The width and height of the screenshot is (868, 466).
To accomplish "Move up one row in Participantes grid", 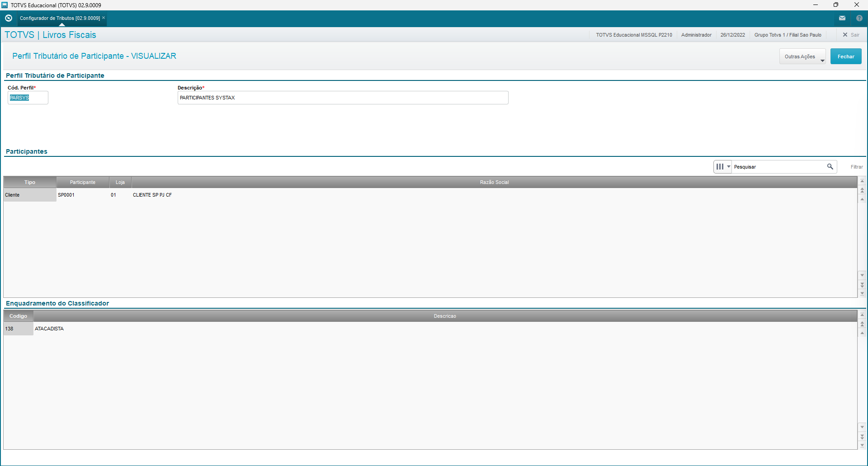I will click(x=862, y=199).
